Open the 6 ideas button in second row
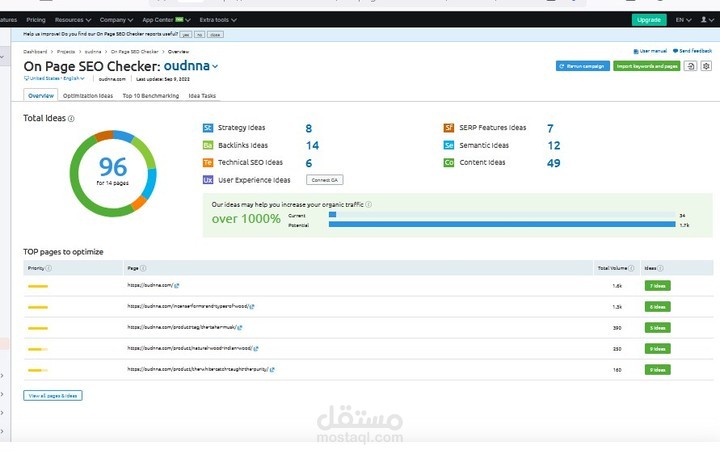This screenshot has height=454, width=720. 658,307
